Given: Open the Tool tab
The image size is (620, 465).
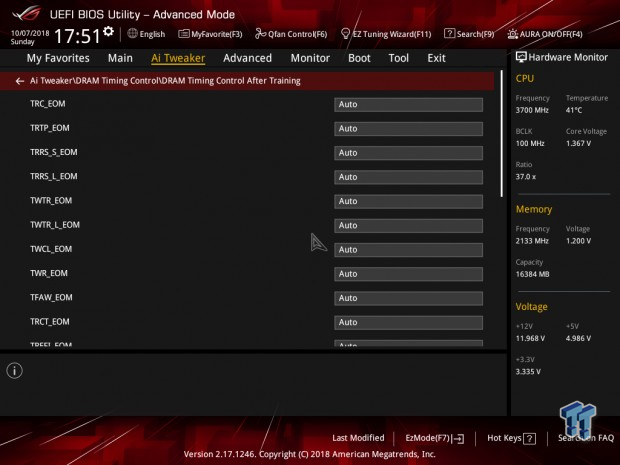Looking at the screenshot, I should (x=399, y=58).
